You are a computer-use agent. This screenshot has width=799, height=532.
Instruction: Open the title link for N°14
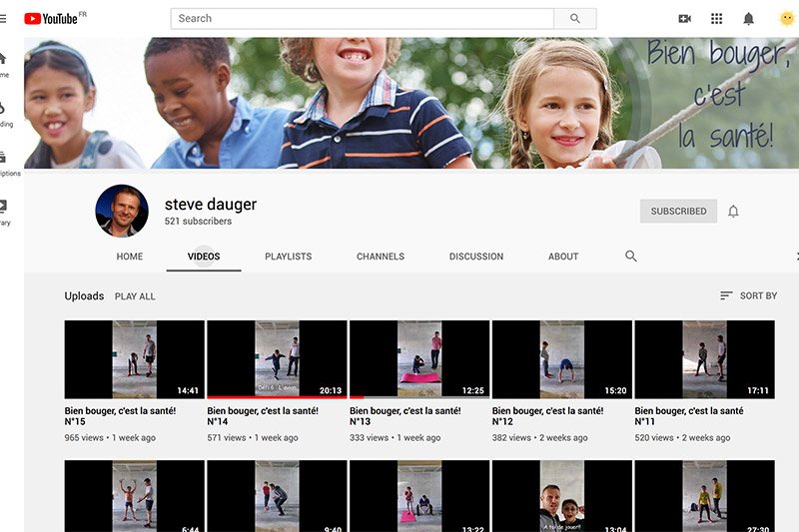click(x=263, y=416)
